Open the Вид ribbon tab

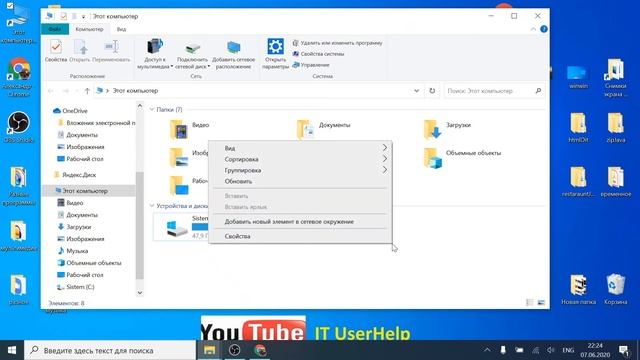[121, 29]
